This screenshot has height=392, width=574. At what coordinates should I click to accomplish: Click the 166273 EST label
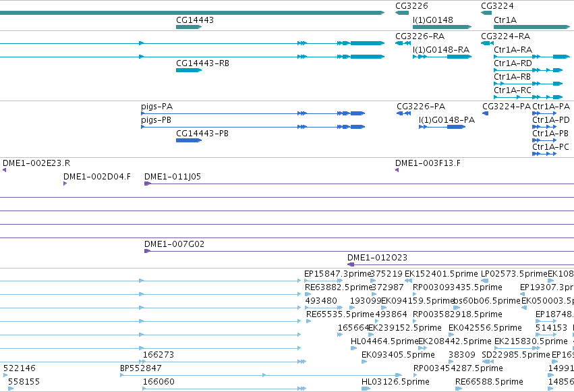tap(159, 355)
